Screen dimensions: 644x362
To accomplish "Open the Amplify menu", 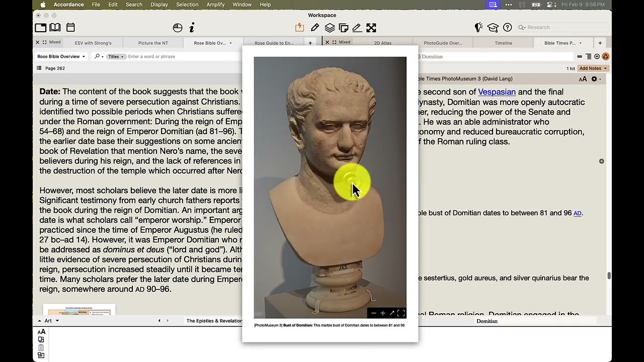I will (x=215, y=5).
